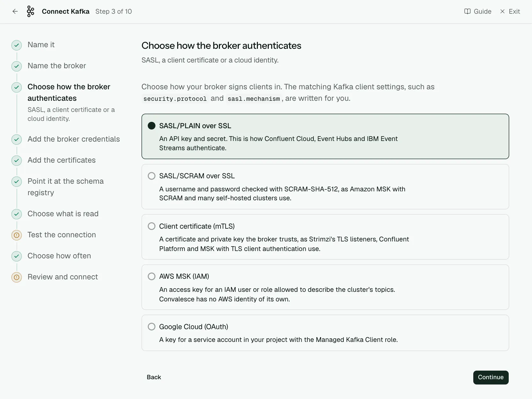This screenshot has height=399, width=532.
Task: Click the SASL/SCRAM description mentioning SCRAM-SHA-512
Action: pyautogui.click(x=282, y=194)
